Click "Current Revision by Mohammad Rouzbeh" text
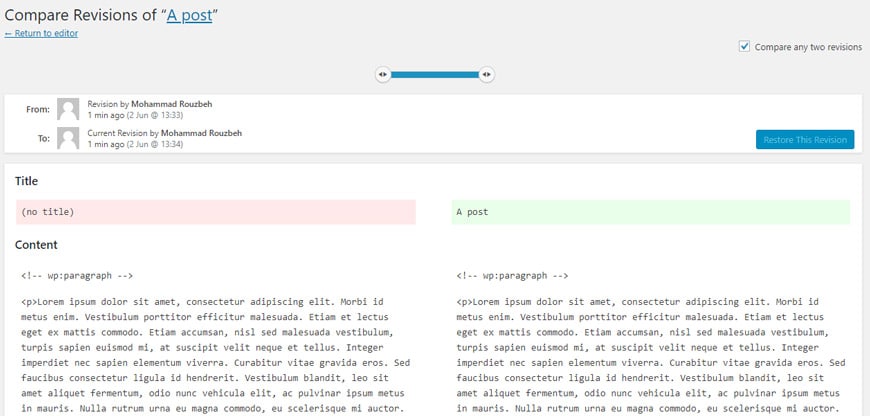Screen dimensions: 870x416 click(x=165, y=133)
